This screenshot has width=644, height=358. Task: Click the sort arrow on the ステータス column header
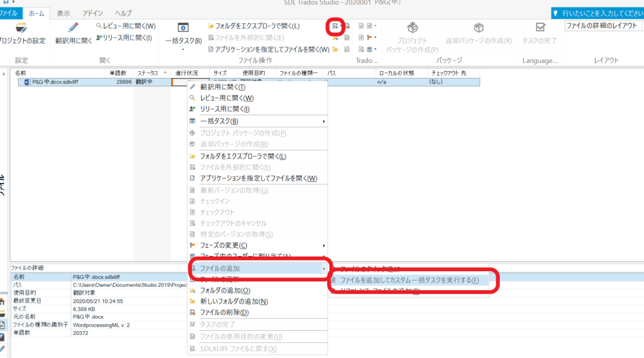[x=165, y=73]
